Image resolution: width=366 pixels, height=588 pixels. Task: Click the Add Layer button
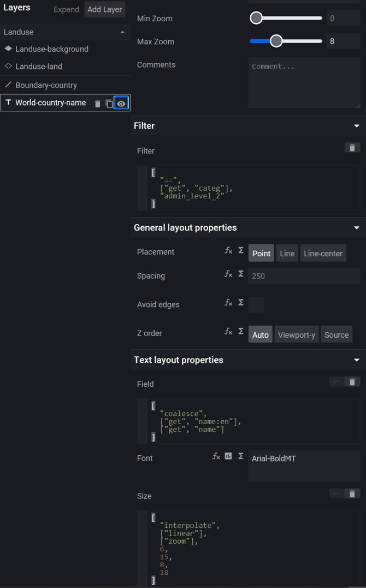(104, 9)
